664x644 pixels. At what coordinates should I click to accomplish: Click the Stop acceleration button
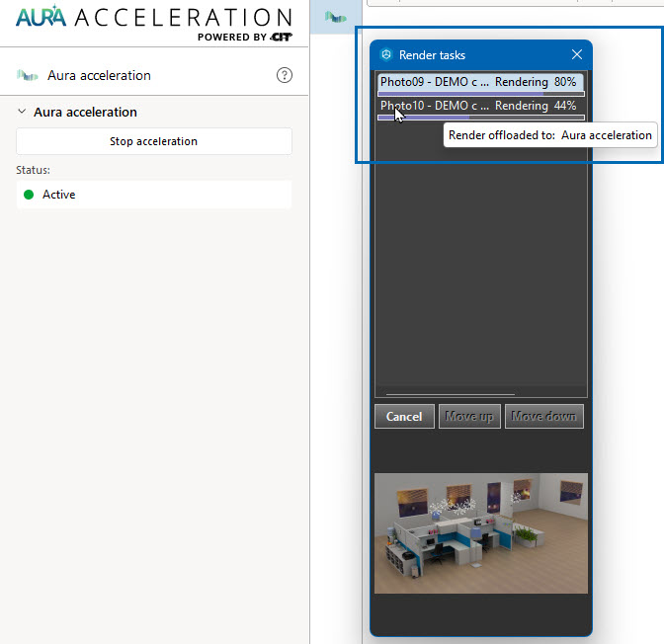pyautogui.click(x=154, y=141)
